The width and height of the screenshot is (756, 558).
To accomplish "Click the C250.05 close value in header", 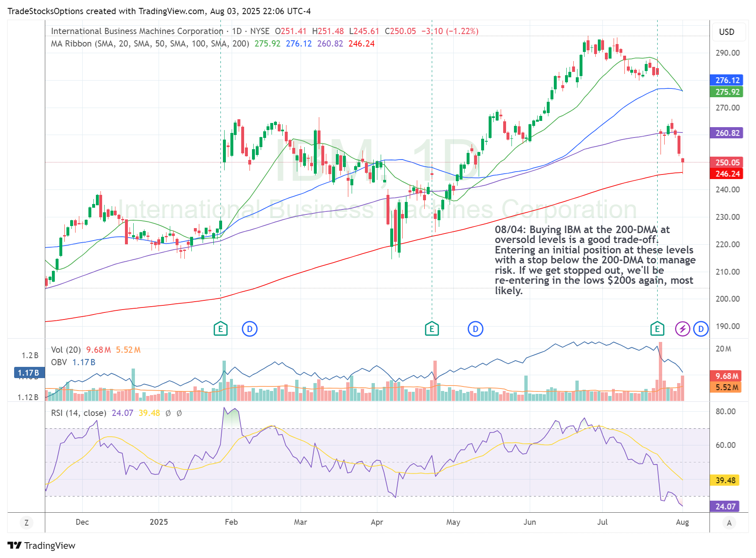I will 400,31.
